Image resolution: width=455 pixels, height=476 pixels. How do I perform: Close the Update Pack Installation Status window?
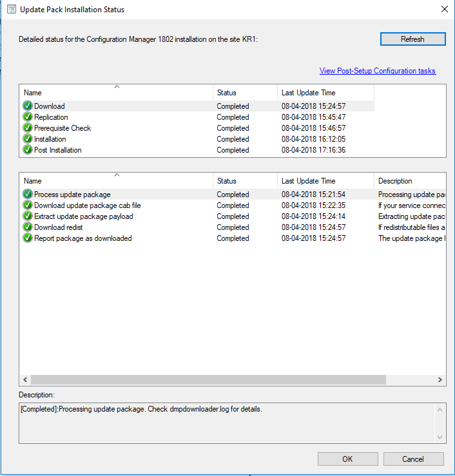(445, 10)
